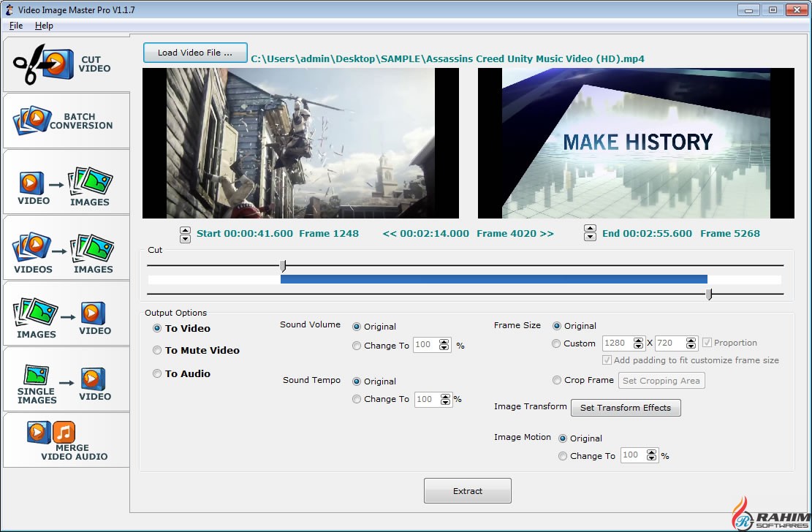Click the cut start slider handle
The height and width of the screenshot is (532, 812).
[283, 266]
